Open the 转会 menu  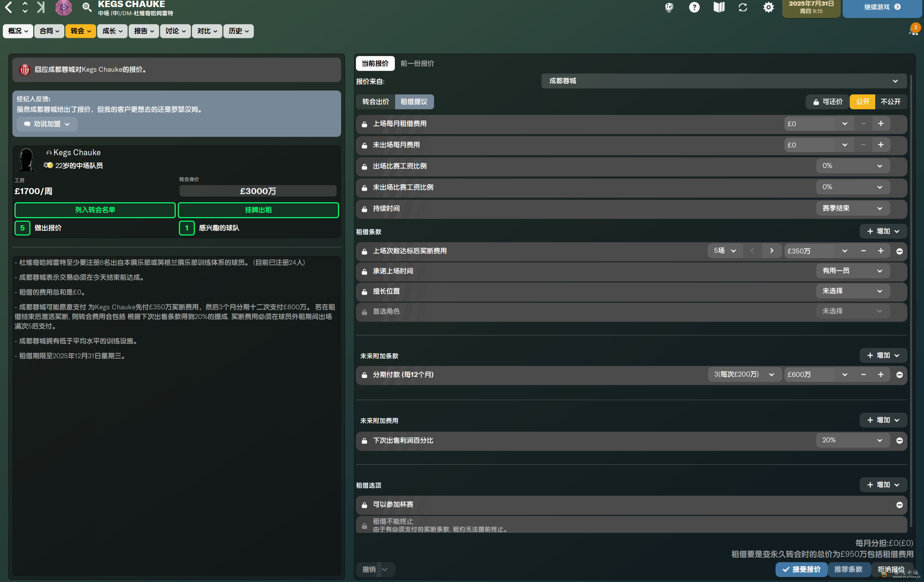click(x=81, y=31)
